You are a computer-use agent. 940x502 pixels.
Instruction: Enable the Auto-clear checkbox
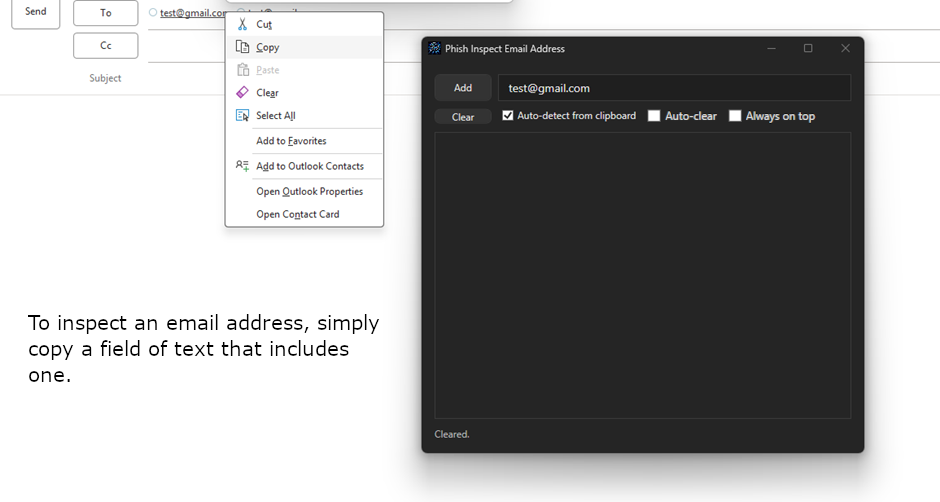pyautogui.click(x=654, y=116)
